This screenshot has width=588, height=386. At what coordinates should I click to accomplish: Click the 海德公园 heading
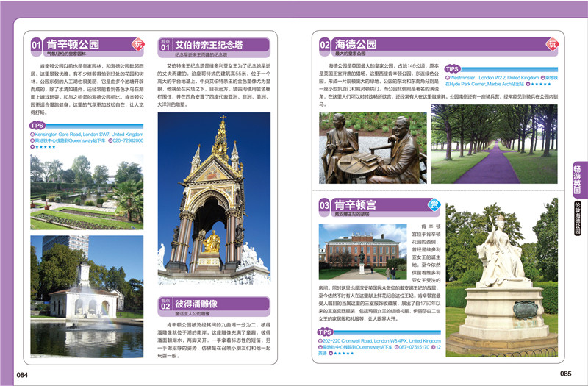(356, 44)
